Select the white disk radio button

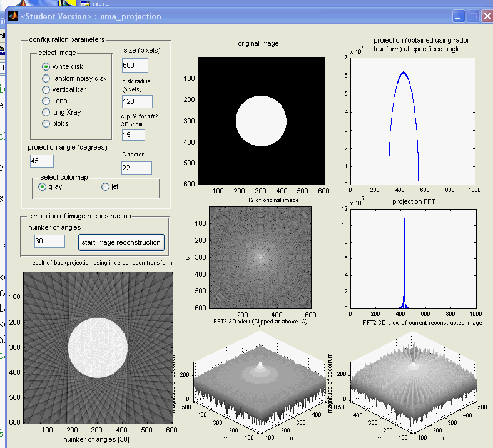(46, 66)
